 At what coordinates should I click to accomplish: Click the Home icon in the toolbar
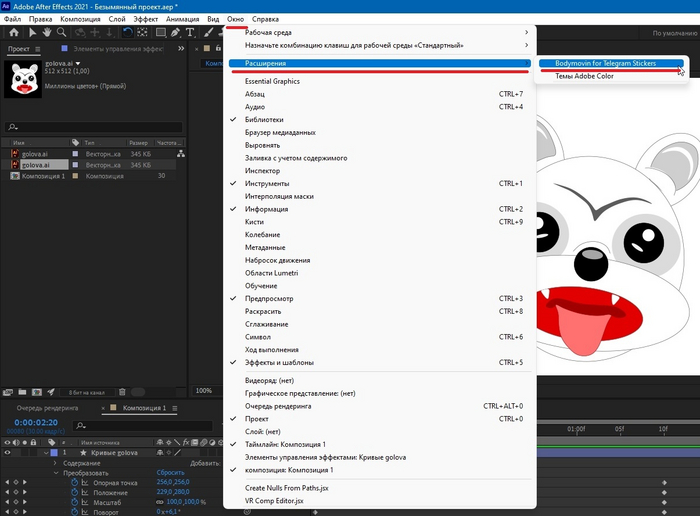click(x=14, y=32)
